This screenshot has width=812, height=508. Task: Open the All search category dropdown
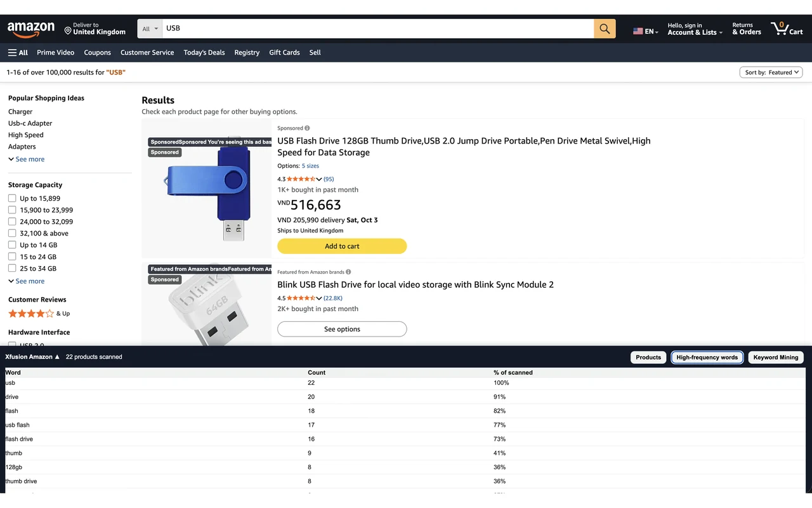[150, 29]
